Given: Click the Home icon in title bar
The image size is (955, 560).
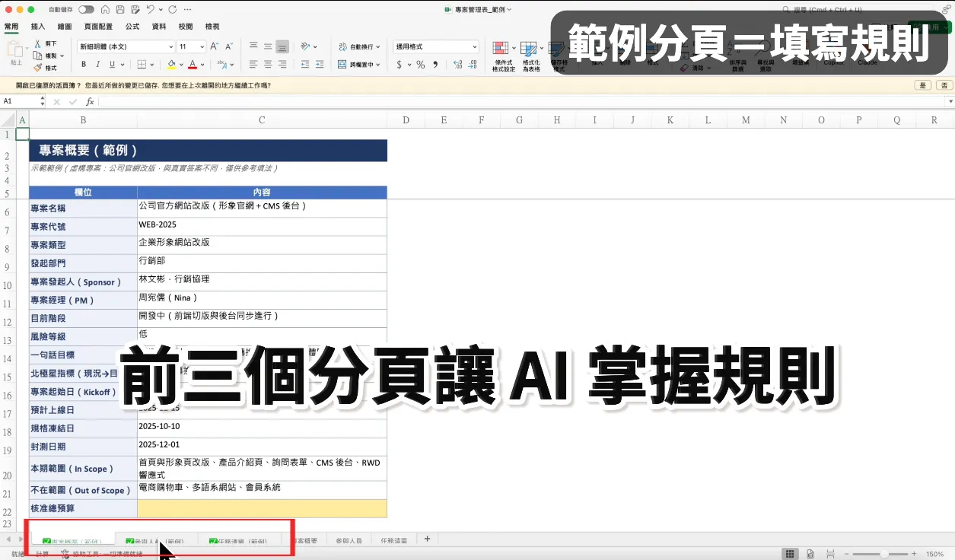Looking at the screenshot, I should 105,10.
